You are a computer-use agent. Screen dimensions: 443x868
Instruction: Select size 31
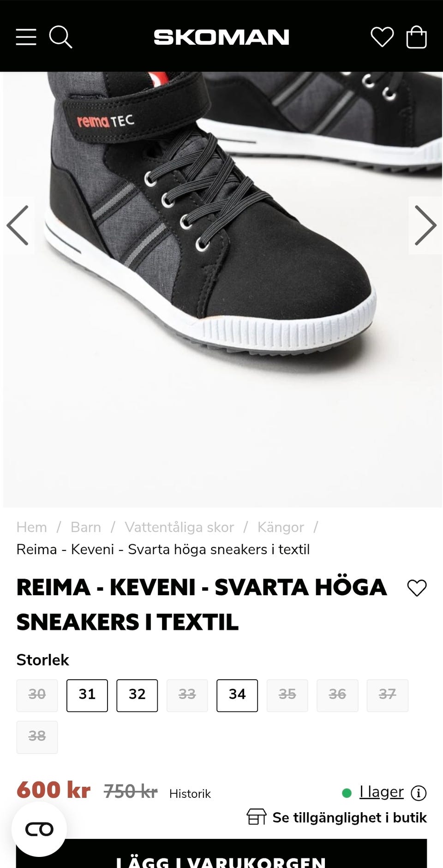point(87,695)
